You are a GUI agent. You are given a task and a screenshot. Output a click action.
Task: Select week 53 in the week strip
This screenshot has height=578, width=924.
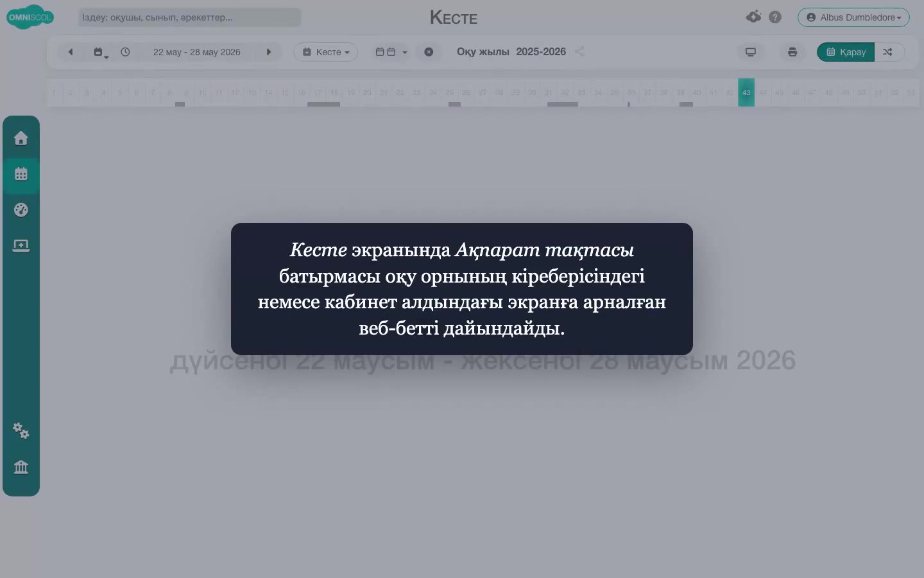click(911, 92)
